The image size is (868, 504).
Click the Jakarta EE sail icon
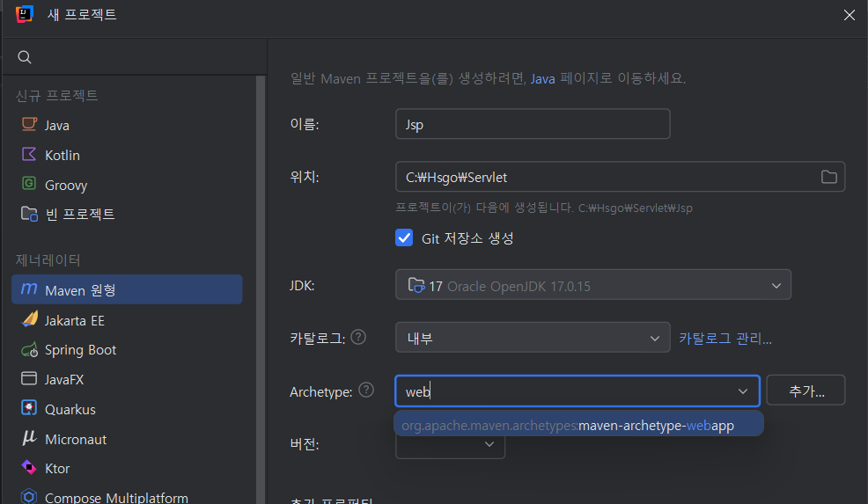[x=29, y=318]
